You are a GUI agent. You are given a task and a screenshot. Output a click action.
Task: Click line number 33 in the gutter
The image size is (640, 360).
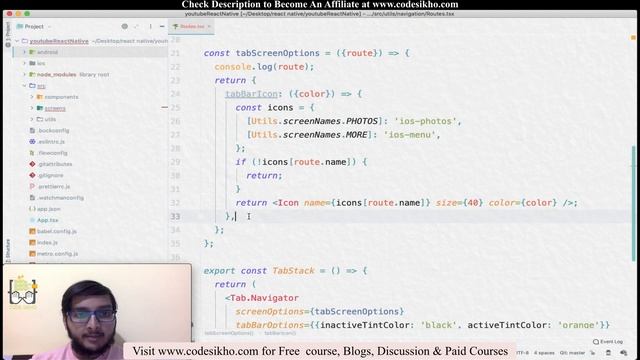175,216
